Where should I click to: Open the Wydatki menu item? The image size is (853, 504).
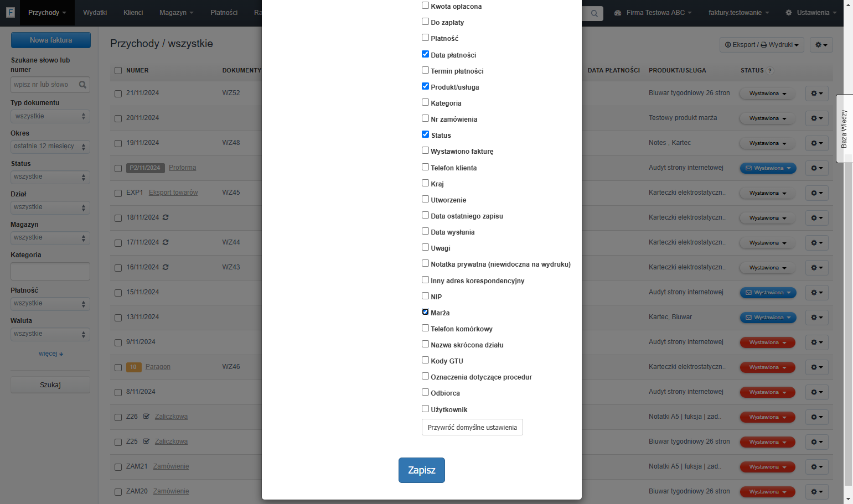tap(95, 13)
